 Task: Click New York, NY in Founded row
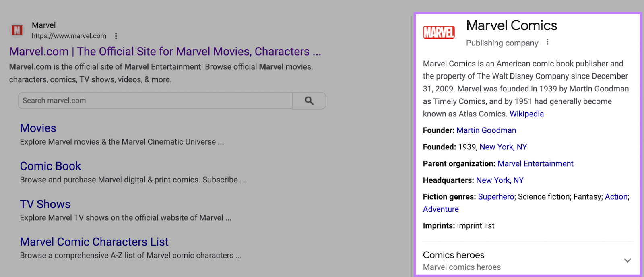pyautogui.click(x=503, y=147)
